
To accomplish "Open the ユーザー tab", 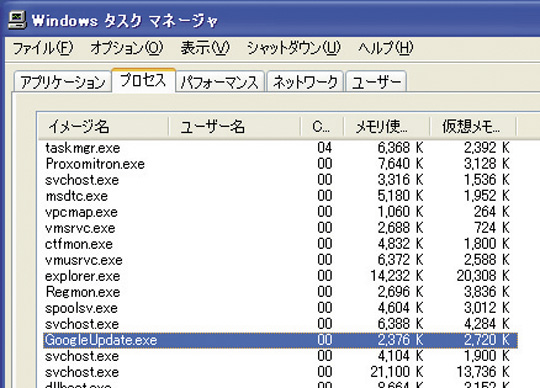I will pyautogui.click(x=376, y=82).
